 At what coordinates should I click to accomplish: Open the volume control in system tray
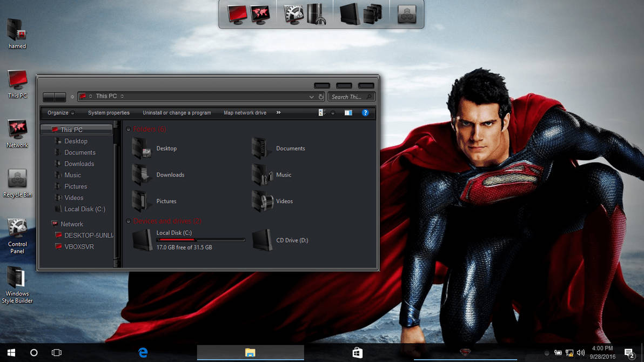581,352
